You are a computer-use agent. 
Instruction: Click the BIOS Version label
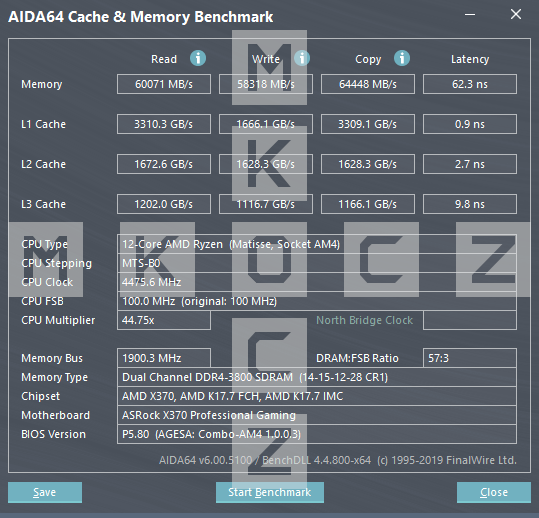pos(53,434)
